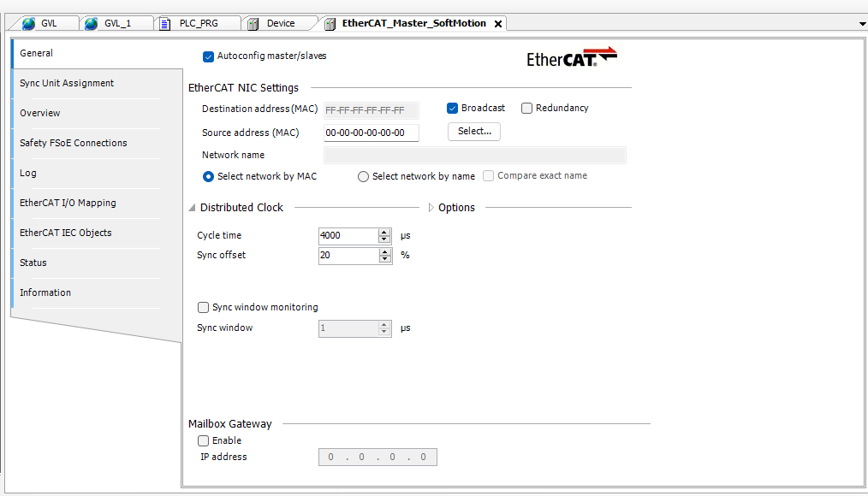Switch to the GVL tab
The image size is (868, 496).
tap(49, 23)
